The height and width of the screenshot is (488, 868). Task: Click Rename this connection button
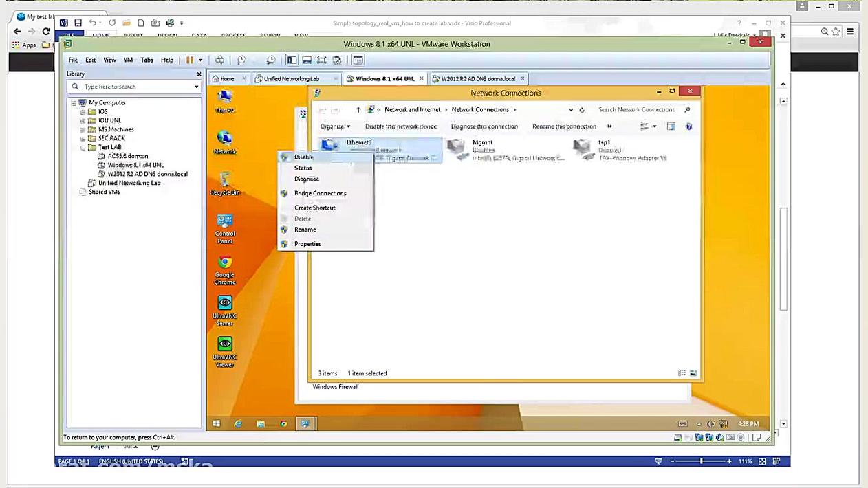point(564,126)
